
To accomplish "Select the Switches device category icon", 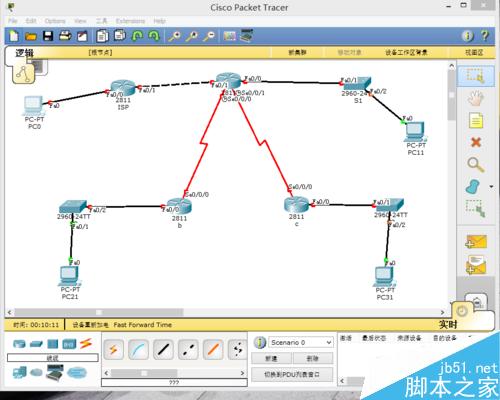I will click(36, 344).
